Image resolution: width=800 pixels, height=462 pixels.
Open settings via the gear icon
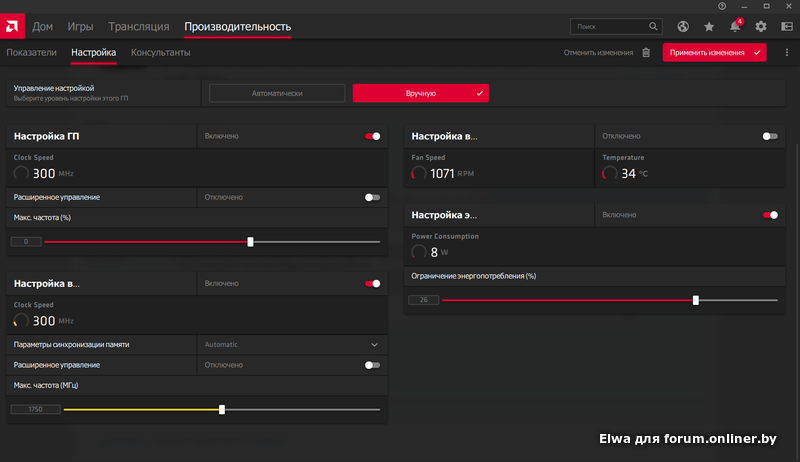point(761,26)
